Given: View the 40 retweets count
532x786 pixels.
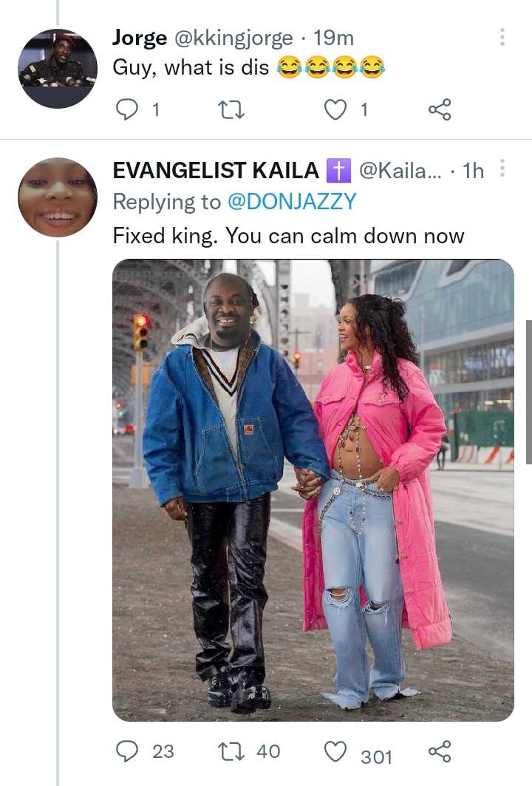Looking at the screenshot, I should [268, 751].
